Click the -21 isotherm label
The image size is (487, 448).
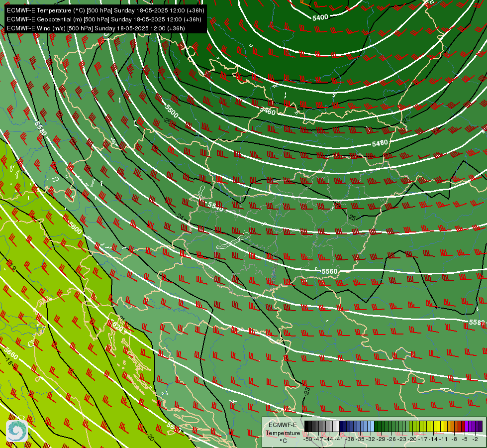(122, 319)
